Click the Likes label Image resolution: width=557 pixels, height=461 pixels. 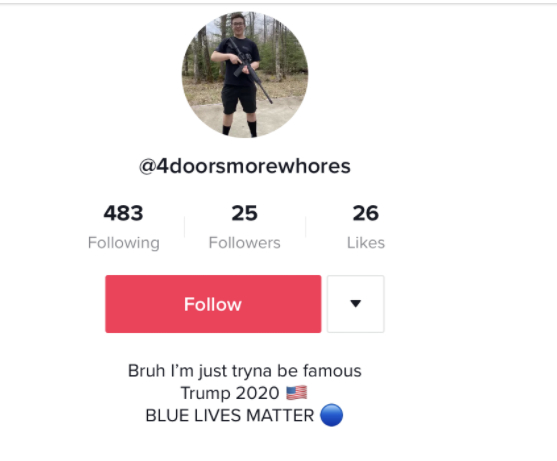(366, 243)
